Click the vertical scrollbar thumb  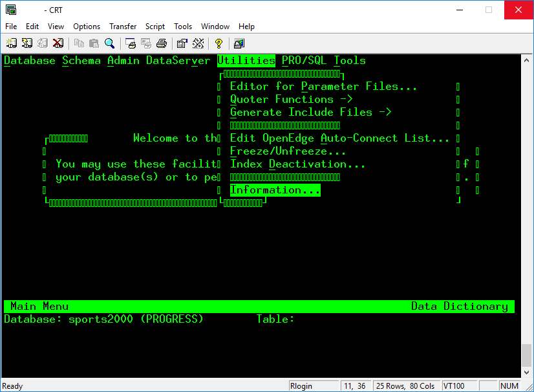pos(527,355)
